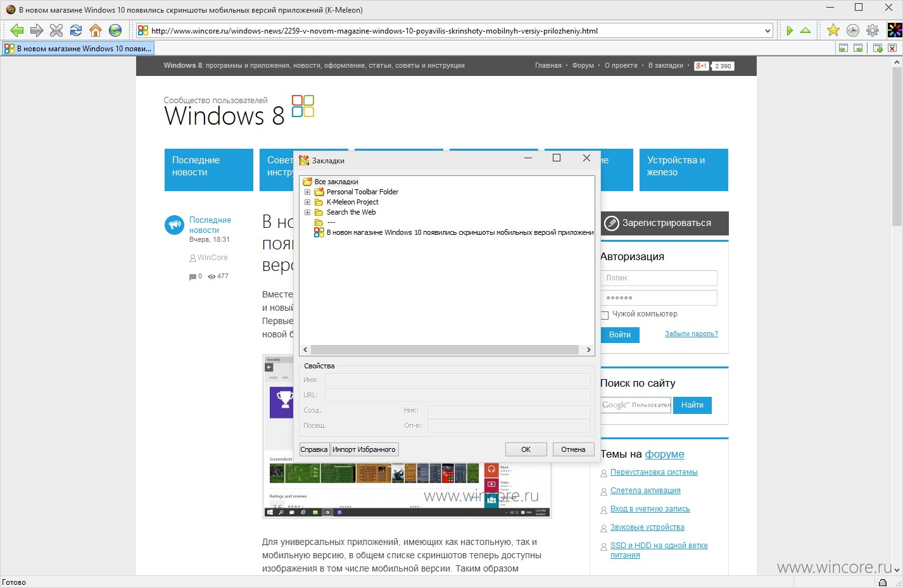903x588 pixels.
Task: Click the megaphone news icon
Action: pyautogui.click(x=174, y=225)
